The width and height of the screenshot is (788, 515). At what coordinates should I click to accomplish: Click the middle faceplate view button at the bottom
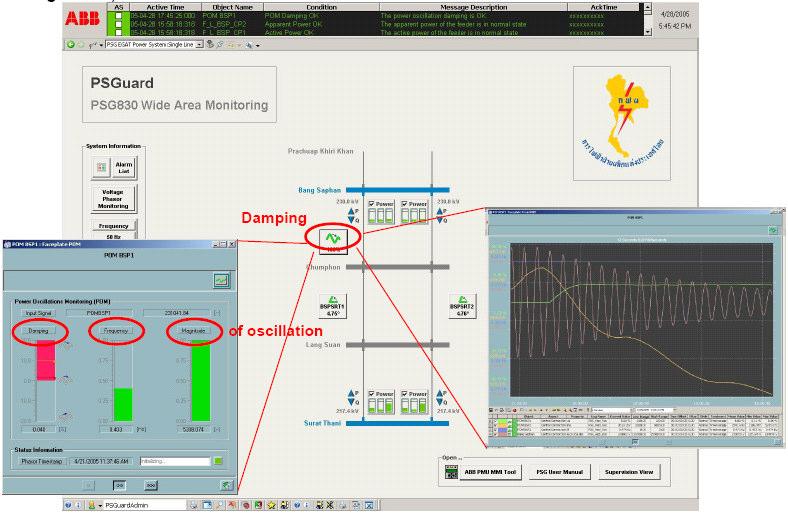pyautogui.click(x=120, y=485)
